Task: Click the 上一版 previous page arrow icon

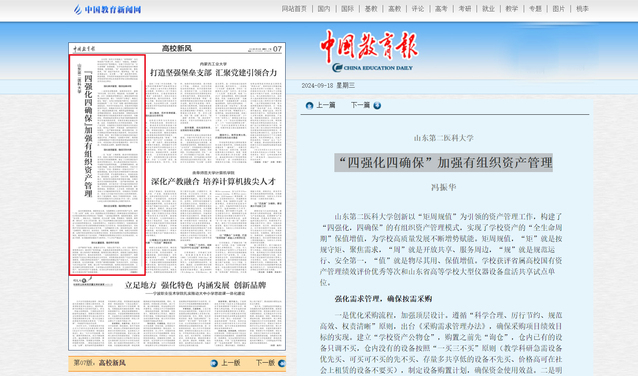Action: pyautogui.click(x=214, y=363)
